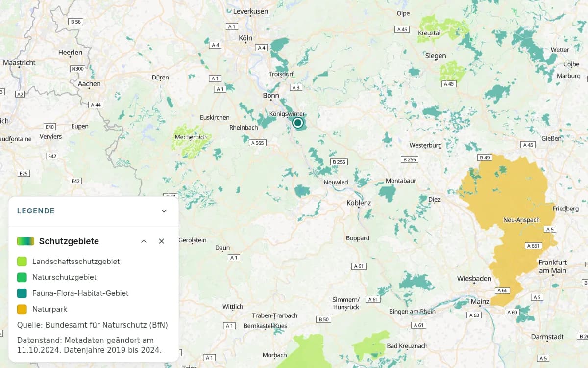Click the Maastricht city label
588x368 pixels.
tap(20, 63)
